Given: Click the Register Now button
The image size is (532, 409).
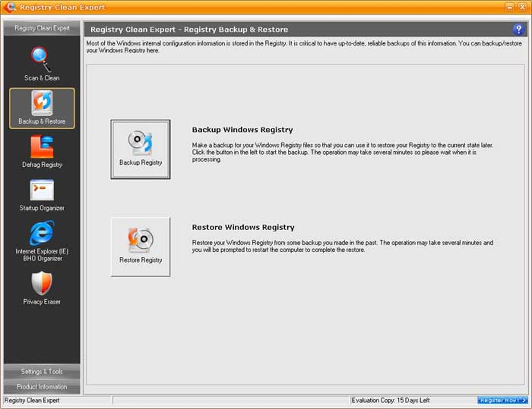Looking at the screenshot, I should [502, 400].
